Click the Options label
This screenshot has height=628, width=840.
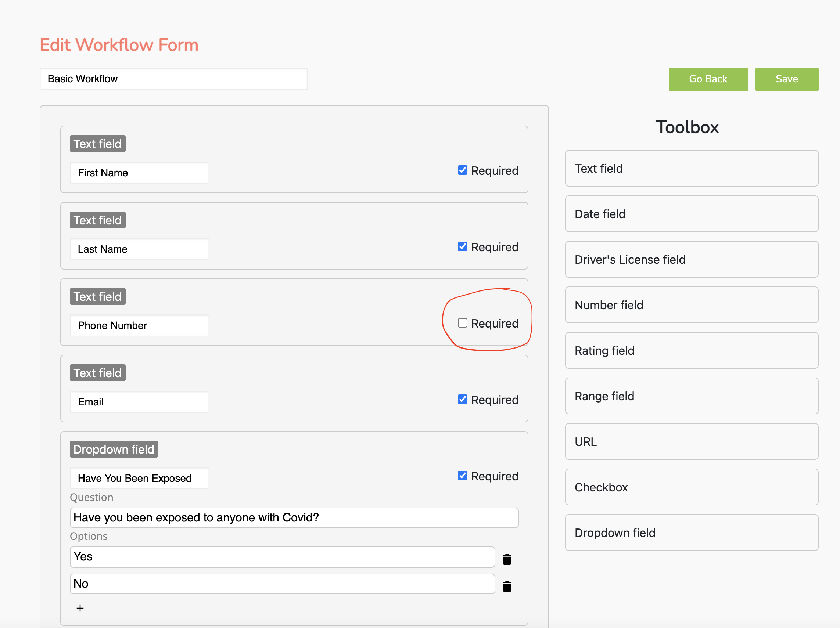(x=89, y=536)
